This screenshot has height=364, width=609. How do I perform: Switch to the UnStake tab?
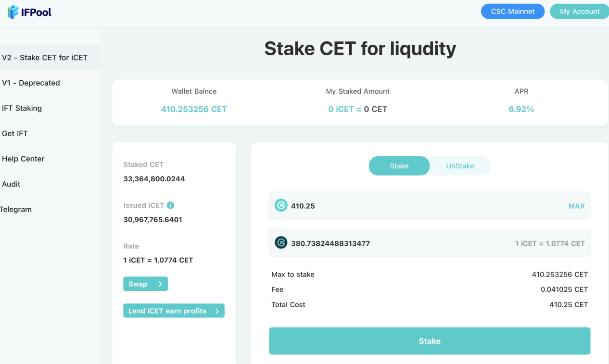pos(460,165)
